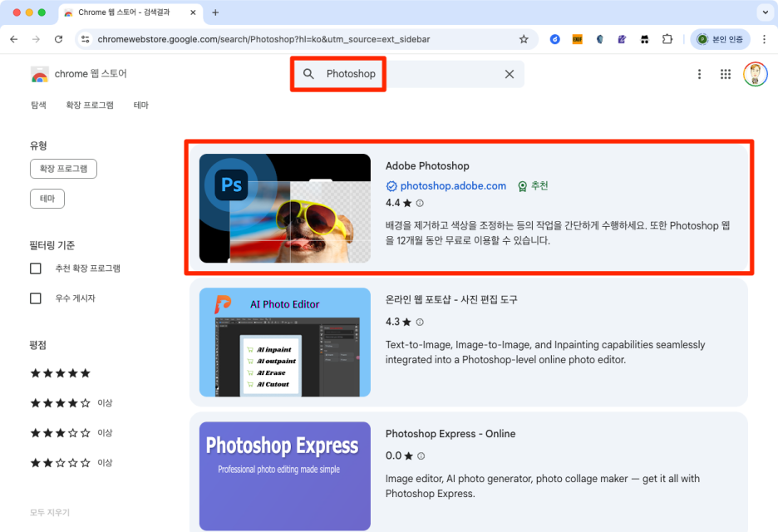Close the Chrome 웹 스토어 tab
778x532 pixels.
point(193,12)
